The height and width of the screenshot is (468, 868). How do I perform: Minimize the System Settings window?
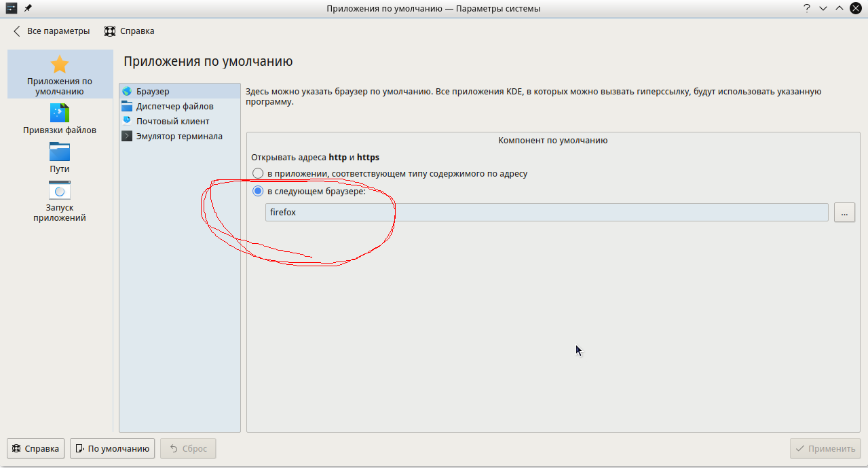(x=823, y=9)
